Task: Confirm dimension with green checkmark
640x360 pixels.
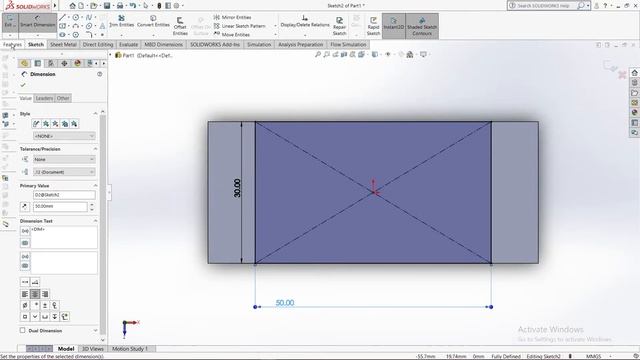Action: coord(23,85)
